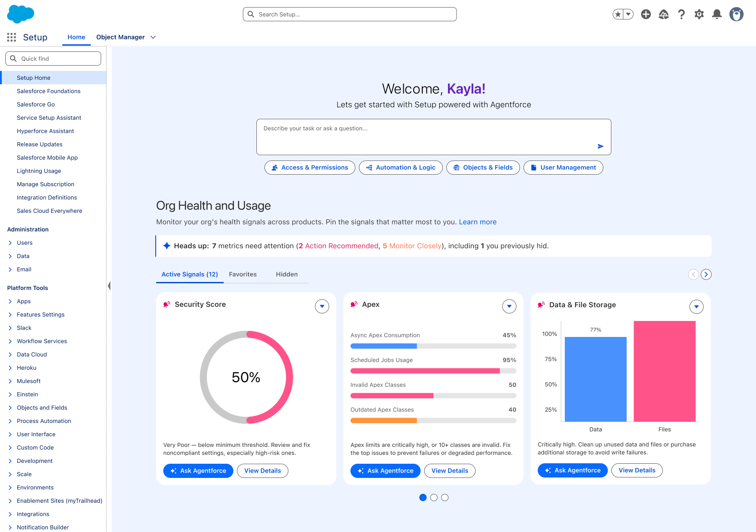
Task: Open the Security Score card dropdown menu
Action: [322, 306]
